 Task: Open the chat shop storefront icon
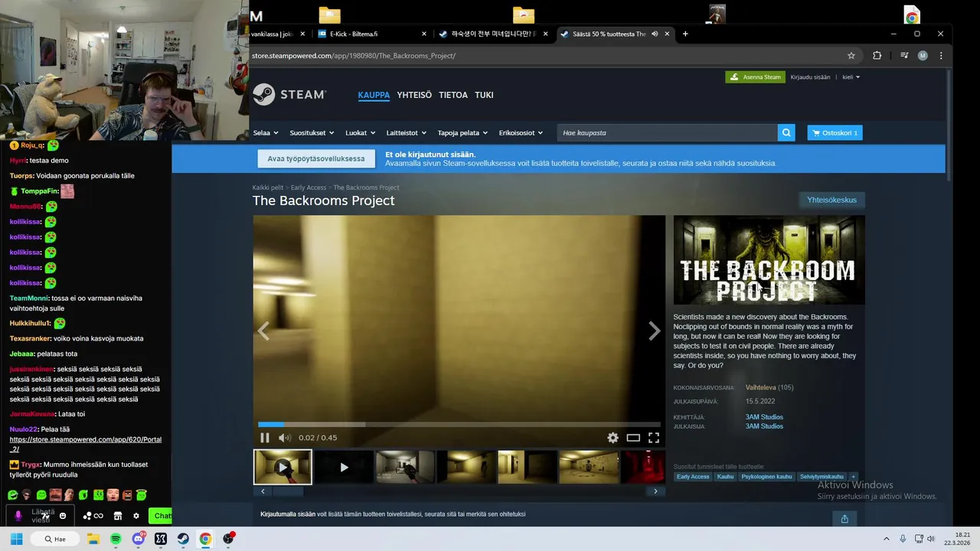tap(118, 516)
